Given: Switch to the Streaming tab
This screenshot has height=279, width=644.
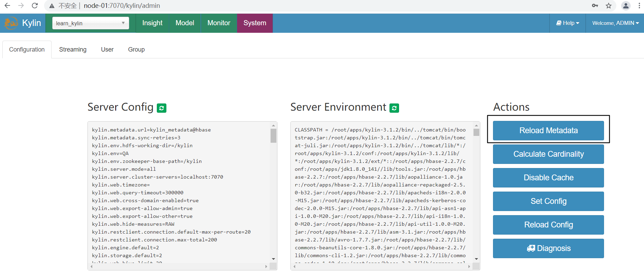Looking at the screenshot, I should tap(73, 50).
